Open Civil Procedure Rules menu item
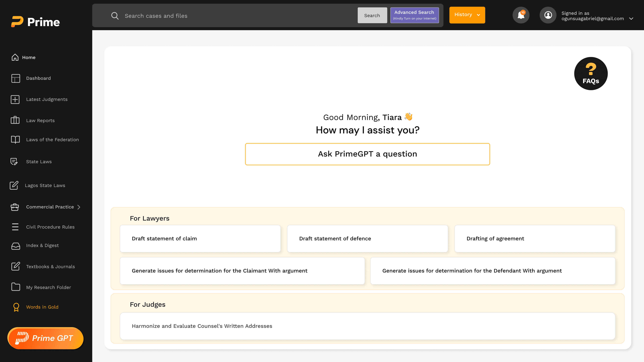The image size is (644, 362). pos(50,227)
